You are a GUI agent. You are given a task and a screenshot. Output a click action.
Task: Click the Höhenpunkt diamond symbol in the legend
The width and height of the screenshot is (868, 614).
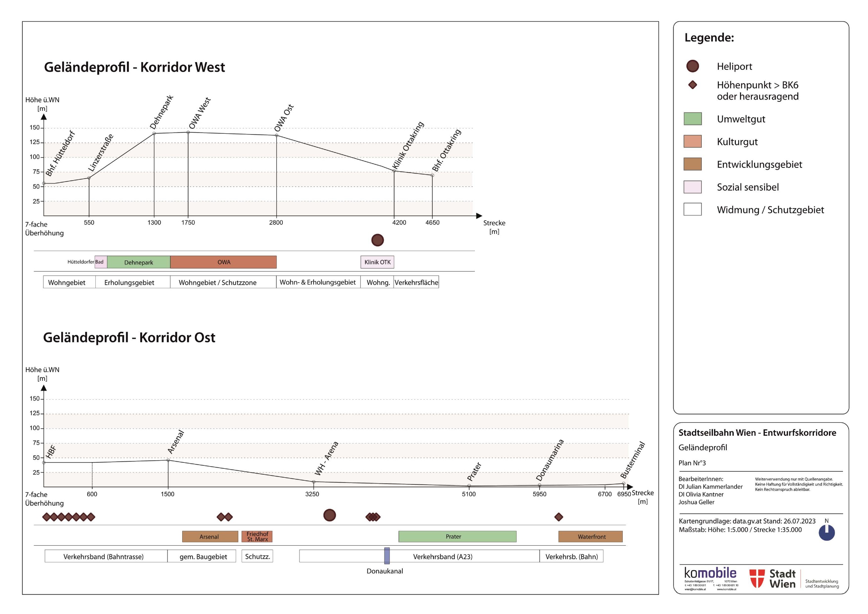[692, 85]
